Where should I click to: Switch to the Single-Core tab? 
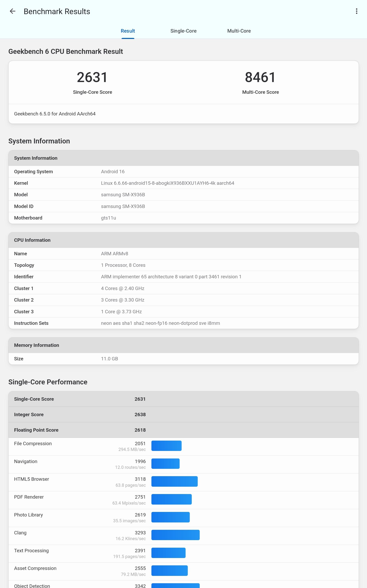[x=183, y=31]
